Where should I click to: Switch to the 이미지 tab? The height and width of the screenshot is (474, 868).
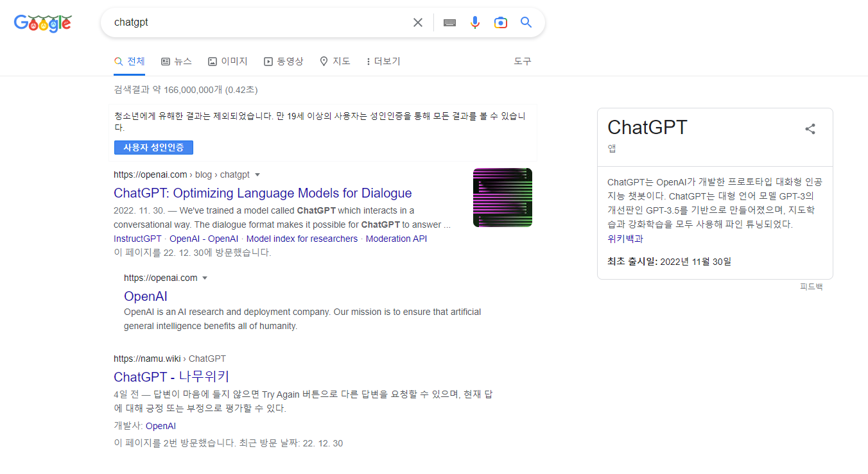tap(227, 61)
